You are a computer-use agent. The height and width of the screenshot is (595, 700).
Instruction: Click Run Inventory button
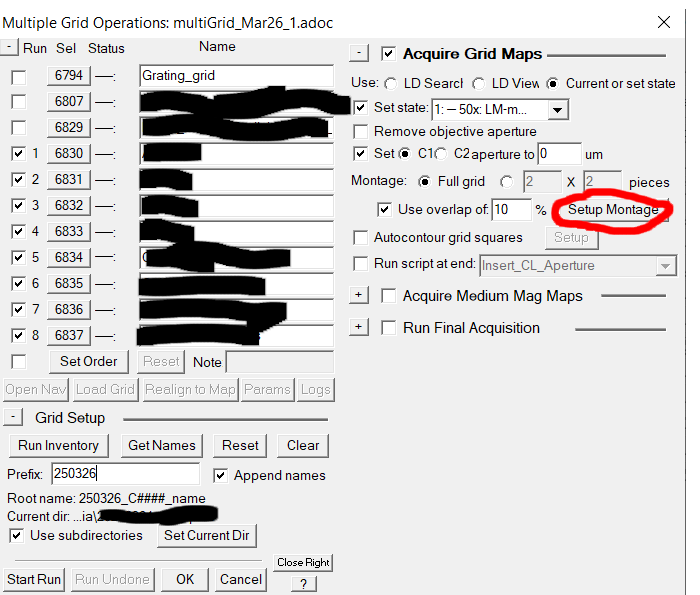(58, 445)
